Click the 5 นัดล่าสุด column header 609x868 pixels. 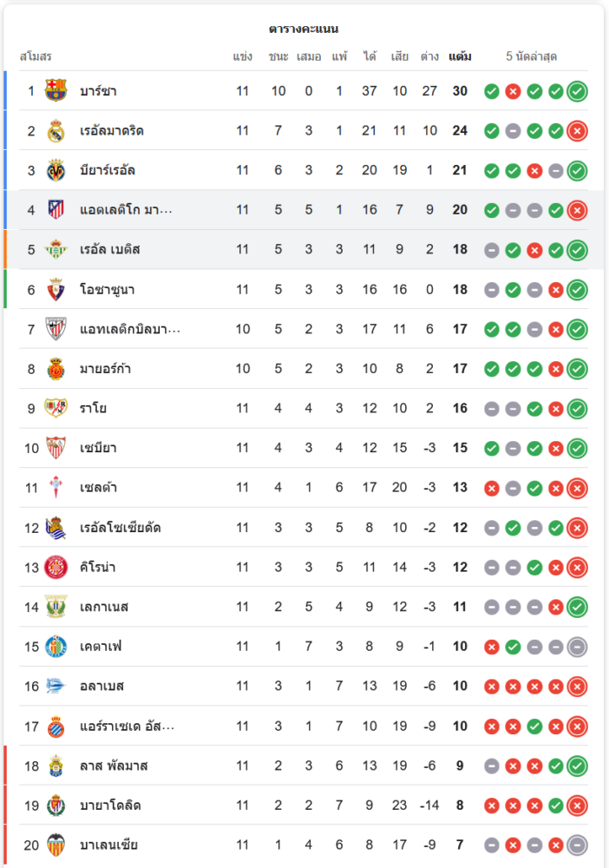[531, 57]
